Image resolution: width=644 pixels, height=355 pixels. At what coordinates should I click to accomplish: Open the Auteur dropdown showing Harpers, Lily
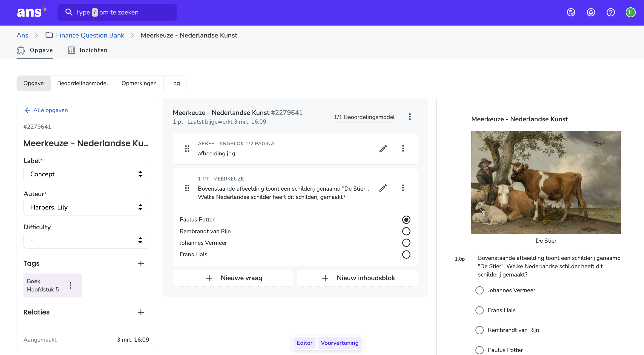[x=86, y=207]
